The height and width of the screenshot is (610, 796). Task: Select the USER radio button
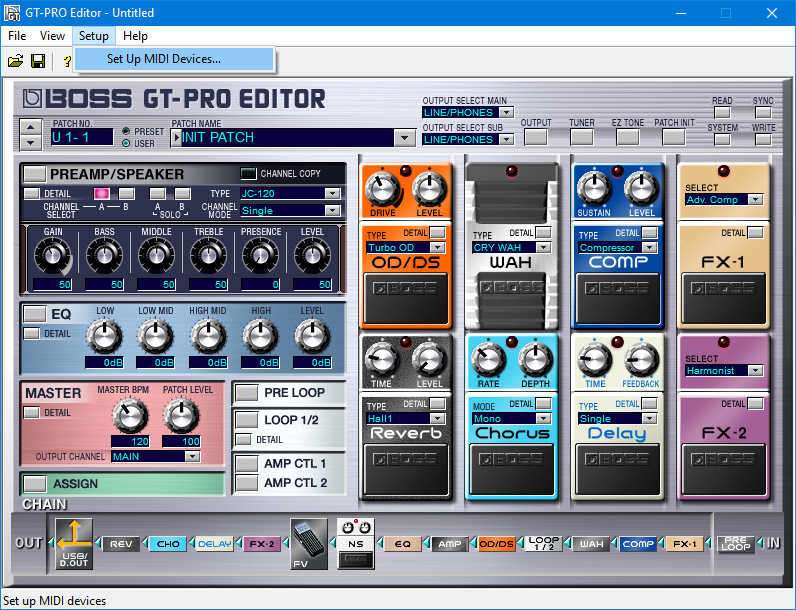pyautogui.click(x=126, y=143)
